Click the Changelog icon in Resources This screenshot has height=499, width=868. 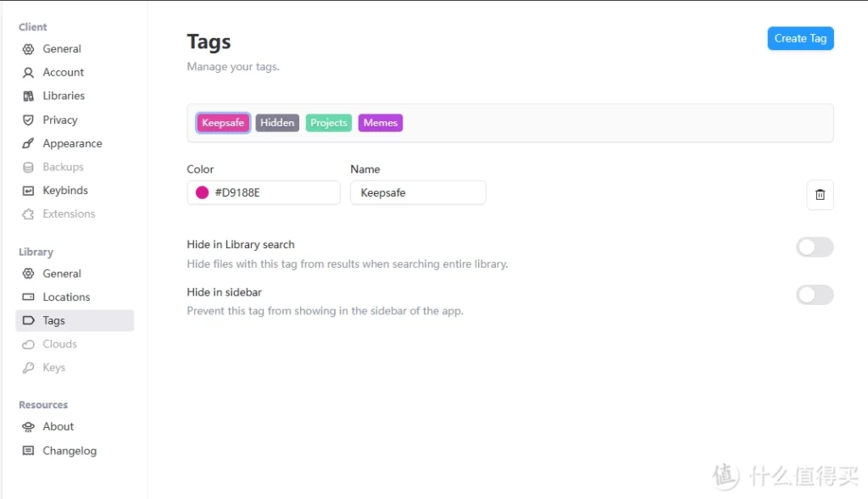coord(28,451)
